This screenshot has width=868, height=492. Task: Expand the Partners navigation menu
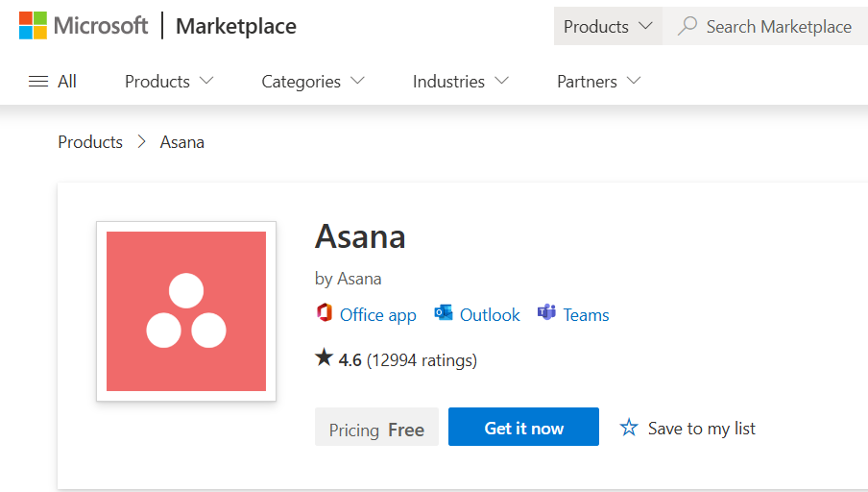coord(598,82)
